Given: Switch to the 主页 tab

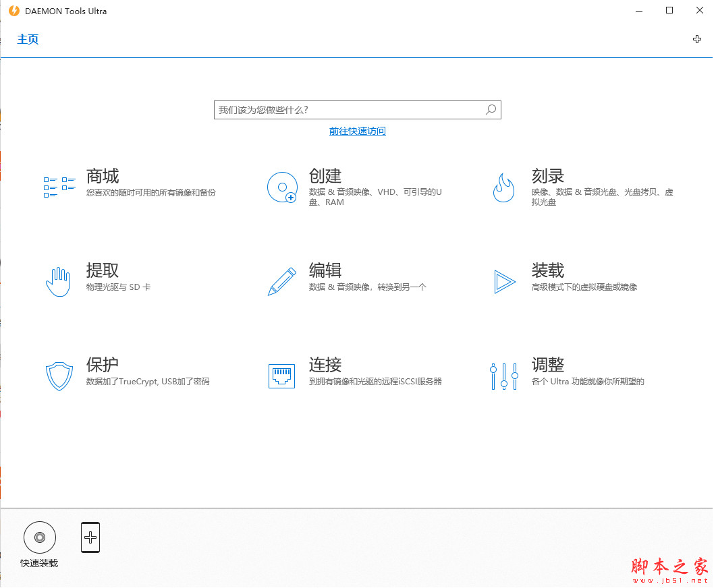Looking at the screenshot, I should [x=28, y=39].
